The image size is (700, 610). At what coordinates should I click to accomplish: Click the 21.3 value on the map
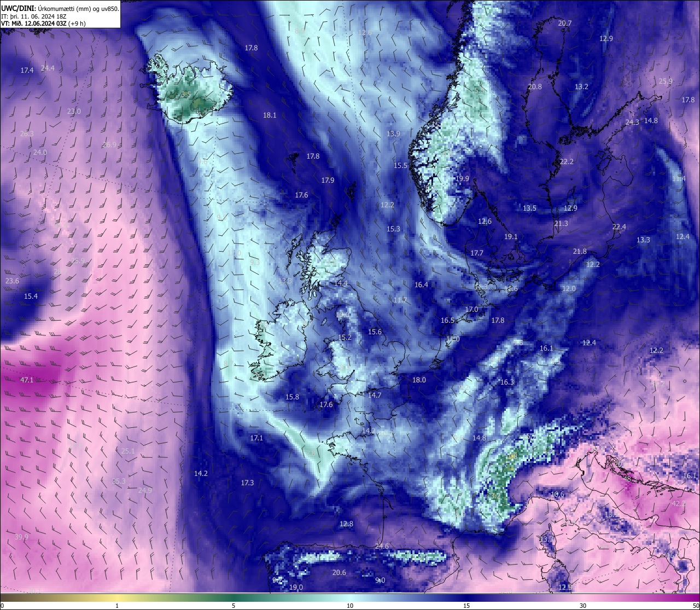click(x=561, y=223)
